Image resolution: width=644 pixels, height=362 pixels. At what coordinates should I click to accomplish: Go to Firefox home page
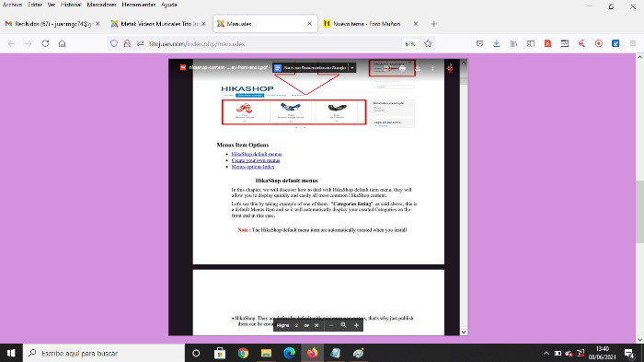(62, 43)
